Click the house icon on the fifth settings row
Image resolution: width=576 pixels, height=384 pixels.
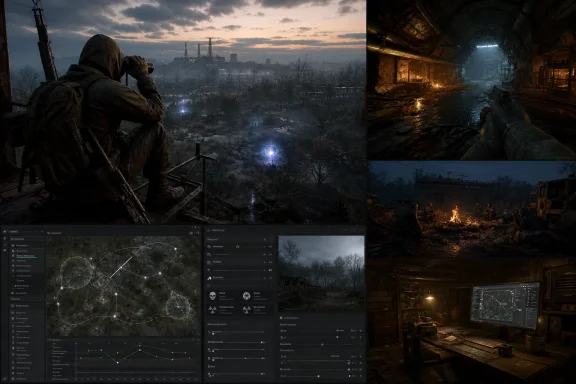pyautogui.click(x=209, y=278)
